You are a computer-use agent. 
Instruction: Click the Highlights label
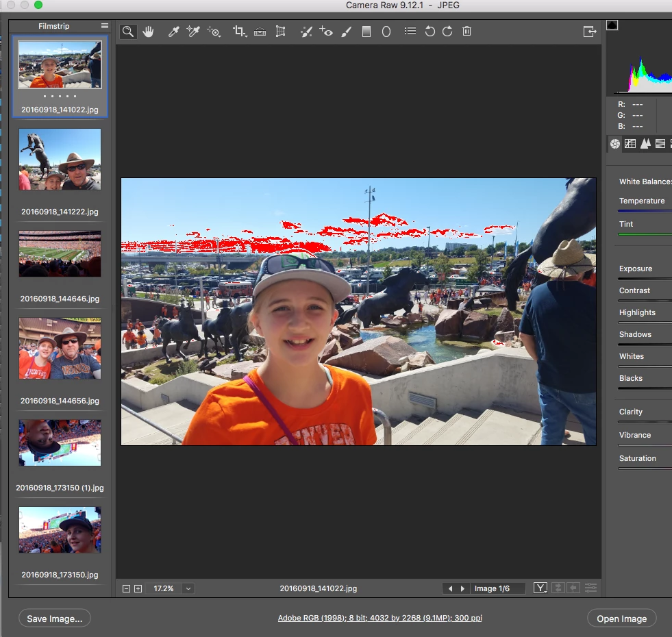coord(637,312)
